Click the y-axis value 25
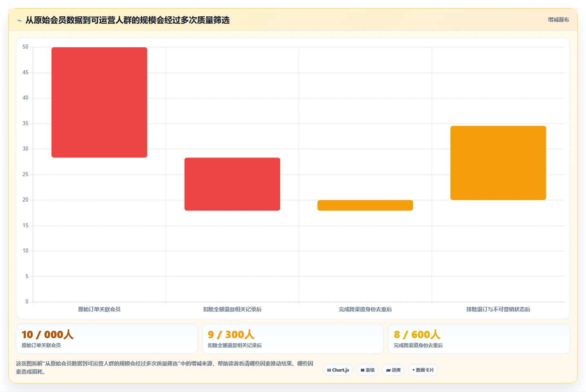The height and width of the screenshot is (392, 586). click(25, 175)
